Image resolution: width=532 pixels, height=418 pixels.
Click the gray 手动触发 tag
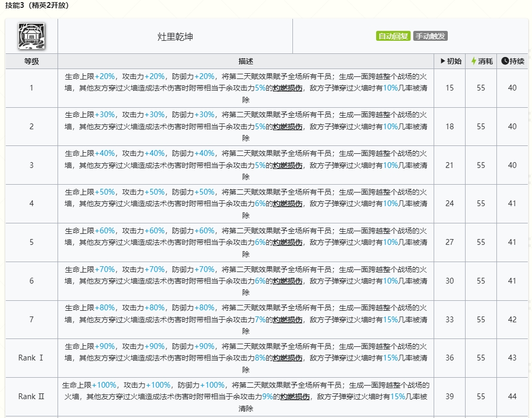click(x=431, y=36)
